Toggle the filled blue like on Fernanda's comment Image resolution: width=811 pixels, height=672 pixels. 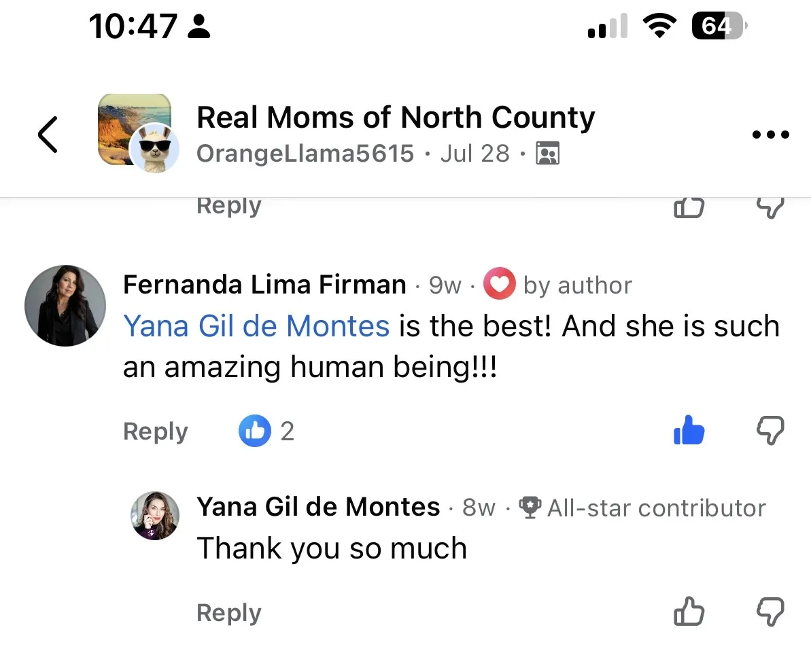point(689,431)
